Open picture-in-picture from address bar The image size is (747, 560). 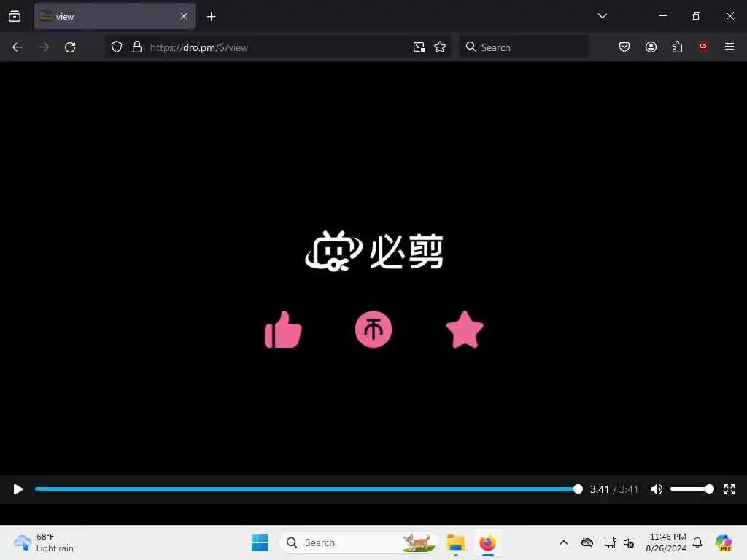[419, 47]
